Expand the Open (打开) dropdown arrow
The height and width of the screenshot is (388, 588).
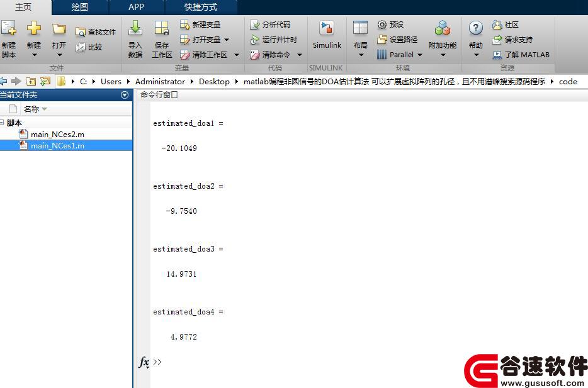pyautogui.click(x=59, y=55)
